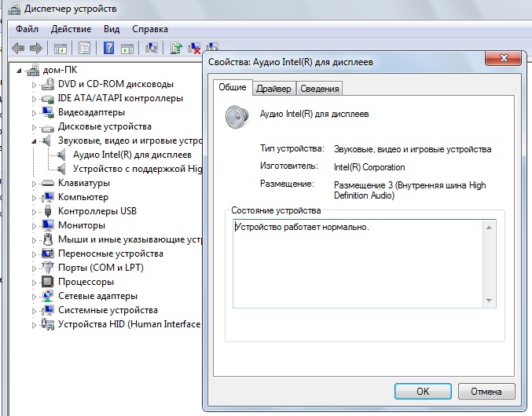Select the Компьютер tree item
Image resolution: width=532 pixels, height=416 pixels.
pyautogui.click(x=83, y=197)
